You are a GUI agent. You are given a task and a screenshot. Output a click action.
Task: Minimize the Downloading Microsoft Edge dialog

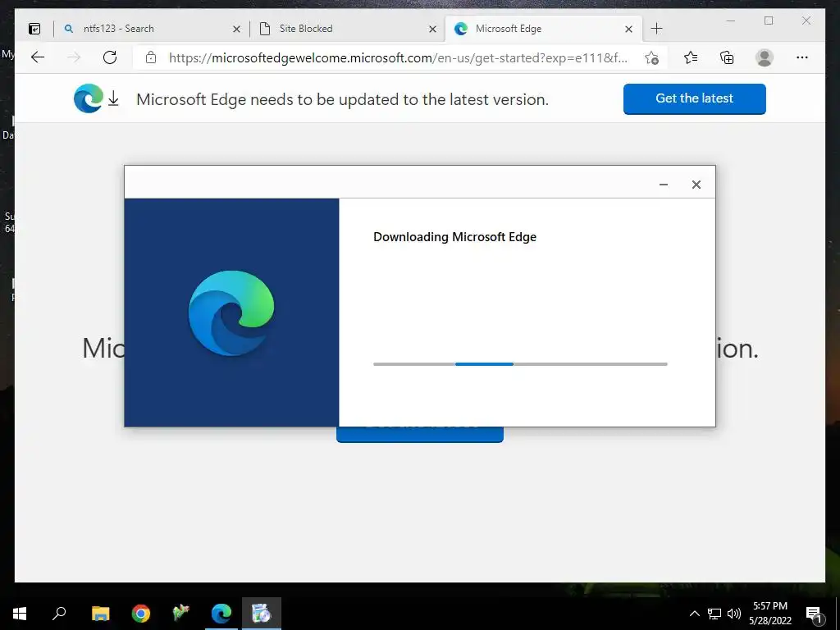click(663, 185)
